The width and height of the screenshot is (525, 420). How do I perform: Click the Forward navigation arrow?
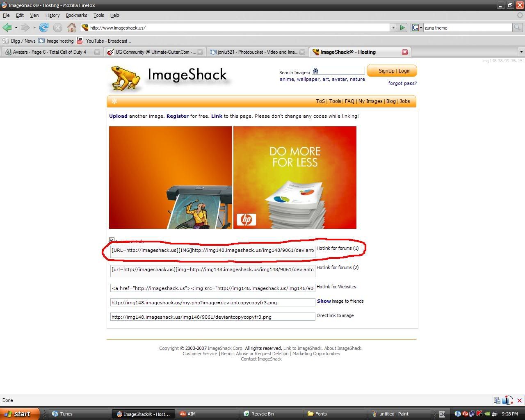click(x=25, y=27)
